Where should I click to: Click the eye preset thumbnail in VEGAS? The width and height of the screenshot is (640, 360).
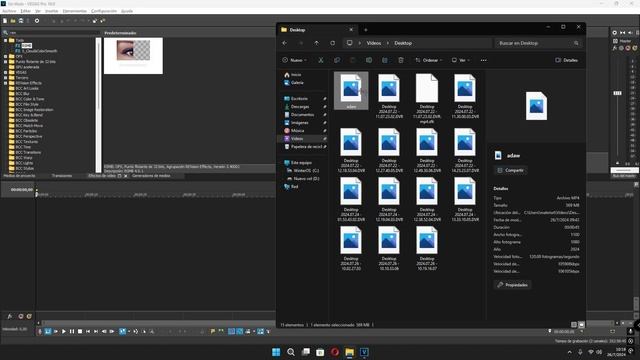[133, 56]
